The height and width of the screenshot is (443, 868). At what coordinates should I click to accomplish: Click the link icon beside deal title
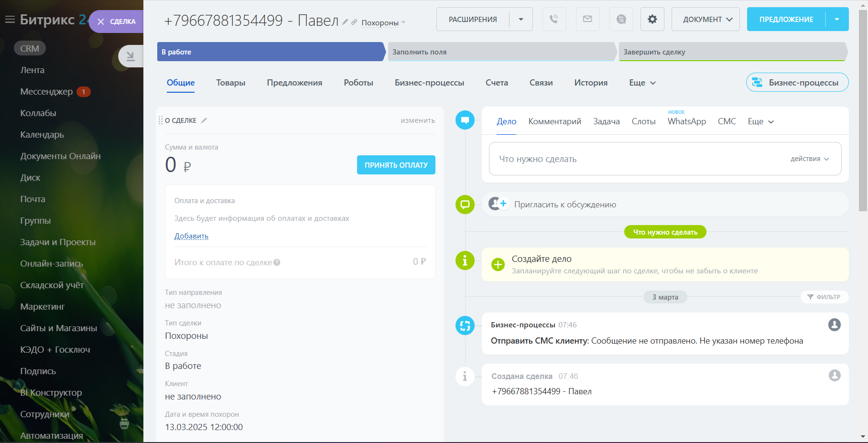(354, 22)
